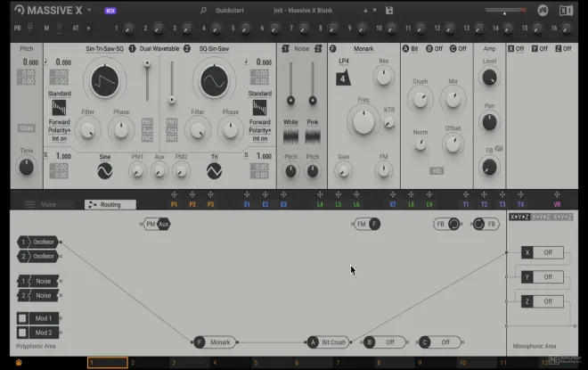
Task: Click the Dual Wavetable label
Action: [x=159, y=49]
